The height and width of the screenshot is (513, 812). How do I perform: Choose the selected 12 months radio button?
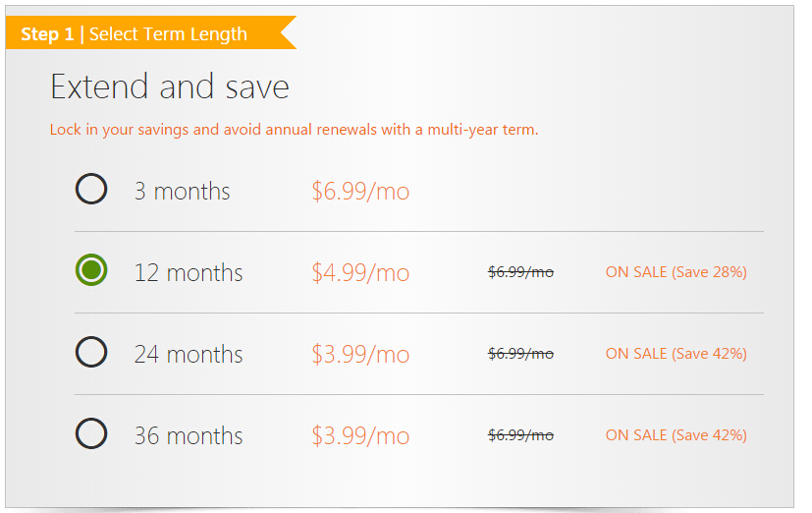(91, 270)
